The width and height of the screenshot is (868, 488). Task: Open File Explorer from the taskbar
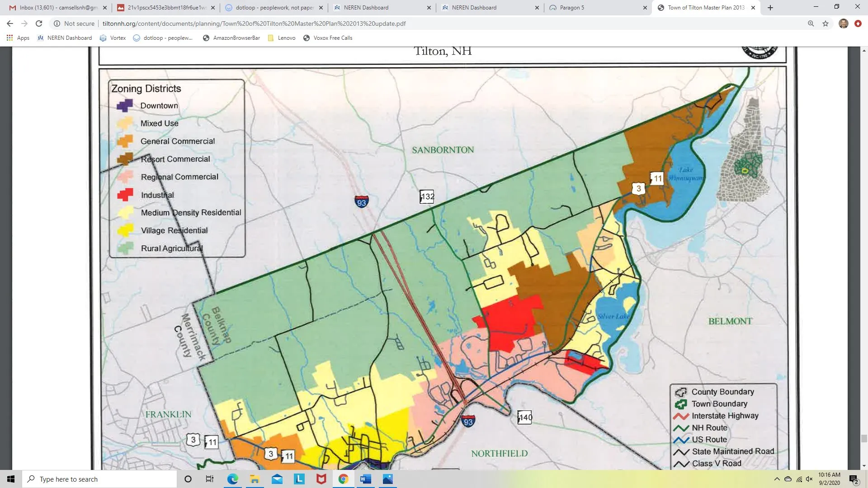(255, 479)
